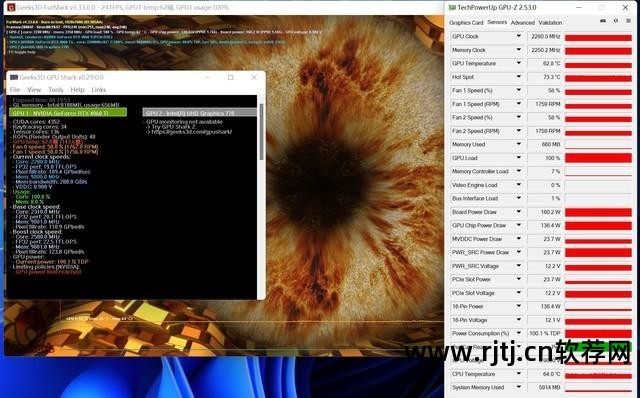Screen dimensions: 640x398
Task: Click the TechPowerUp GPU-Z title bar icon
Action: coord(452,7)
